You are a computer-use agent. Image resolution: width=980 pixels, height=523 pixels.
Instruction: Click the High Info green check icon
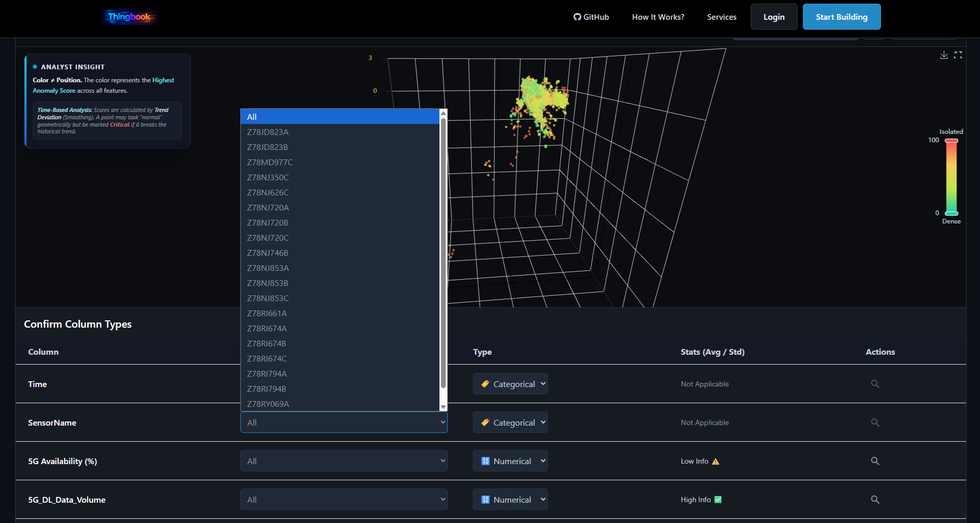tap(718, 500)
